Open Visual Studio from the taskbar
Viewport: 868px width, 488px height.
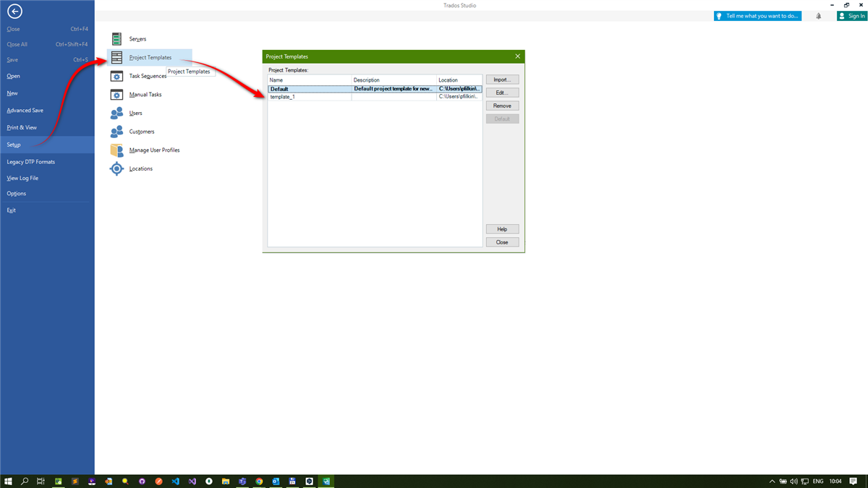tap(192, 481)
